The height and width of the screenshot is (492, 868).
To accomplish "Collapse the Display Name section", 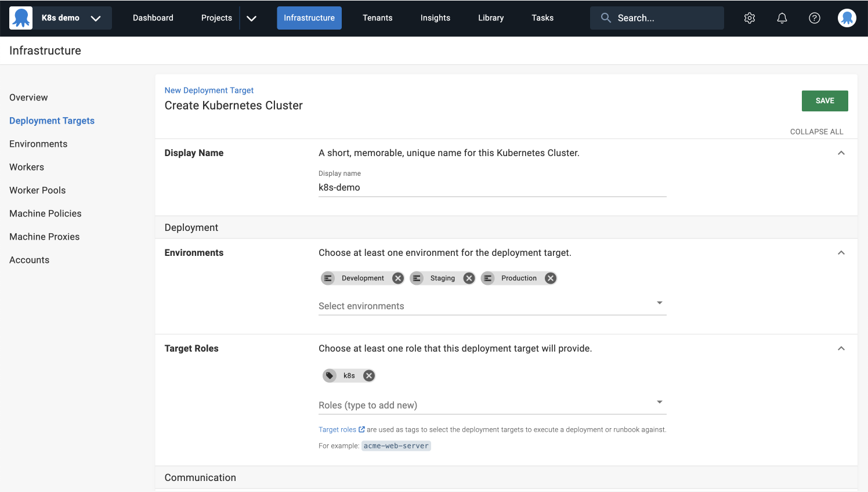I will (x=841, y=153).
